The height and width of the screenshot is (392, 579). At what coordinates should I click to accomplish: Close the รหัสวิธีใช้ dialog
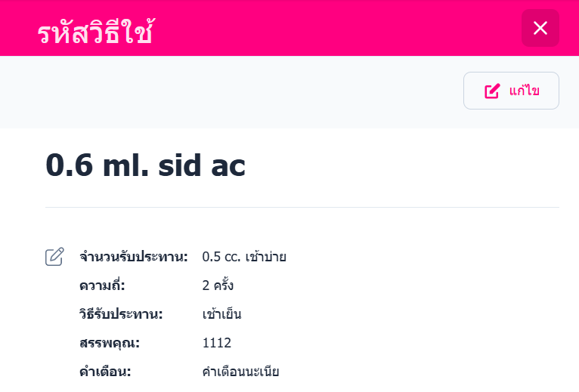pyautogui.click(x=540, y=29)
